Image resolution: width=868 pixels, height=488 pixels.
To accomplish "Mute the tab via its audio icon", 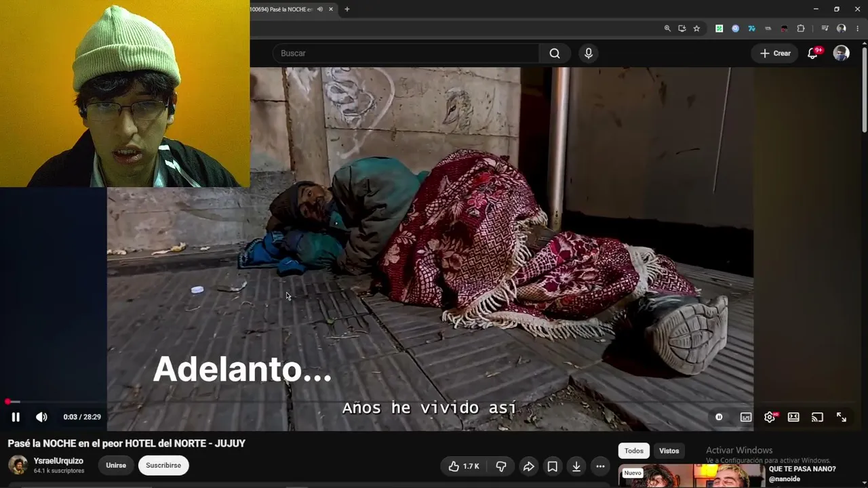I will click(x=320, y=9).
